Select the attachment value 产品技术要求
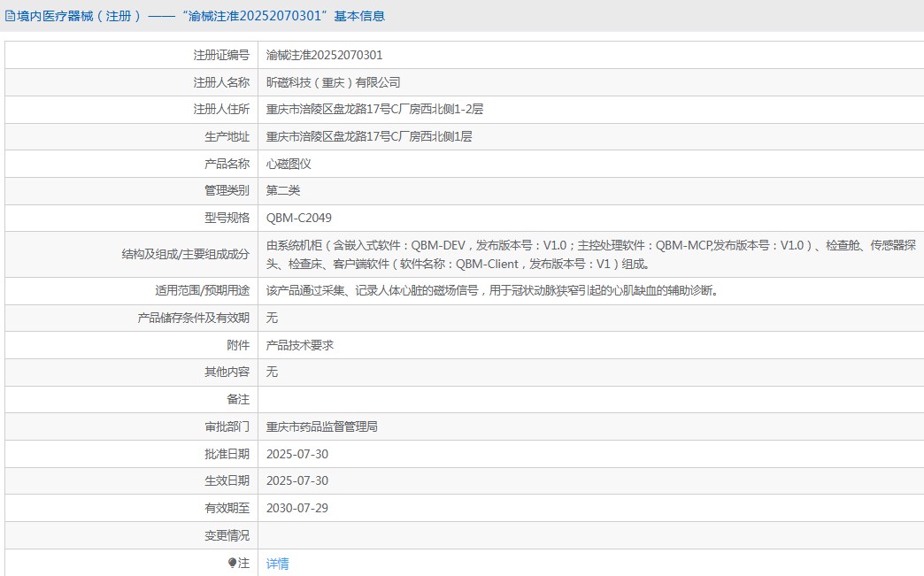 click(x=299, y=345)
